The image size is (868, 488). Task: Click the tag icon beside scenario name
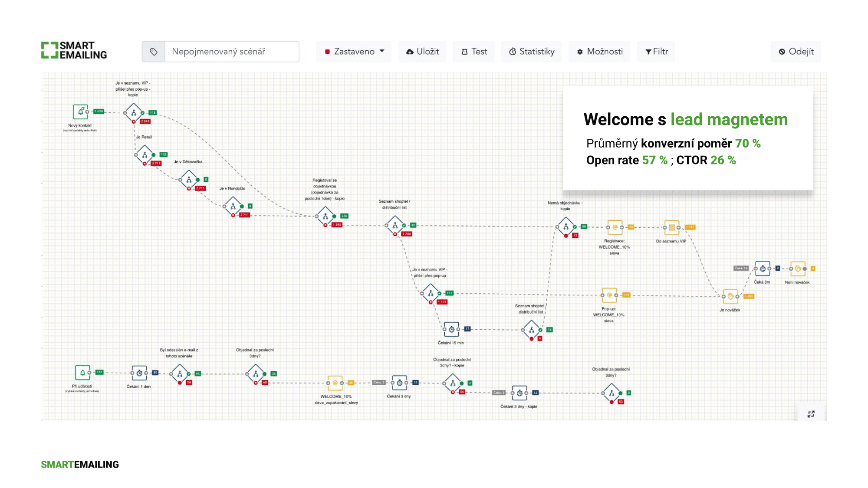coord(154,52)
